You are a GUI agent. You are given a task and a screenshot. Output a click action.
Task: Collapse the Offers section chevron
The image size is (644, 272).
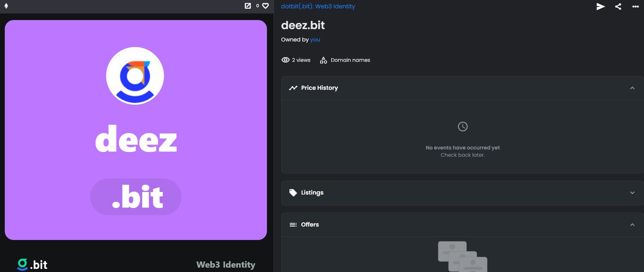[632, 225]
